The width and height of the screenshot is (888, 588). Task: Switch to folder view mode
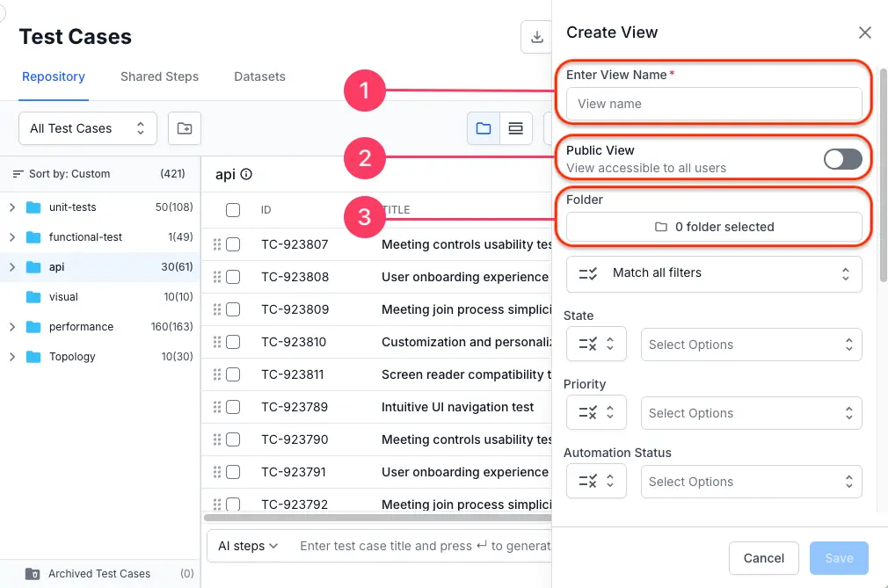point(483,127)
